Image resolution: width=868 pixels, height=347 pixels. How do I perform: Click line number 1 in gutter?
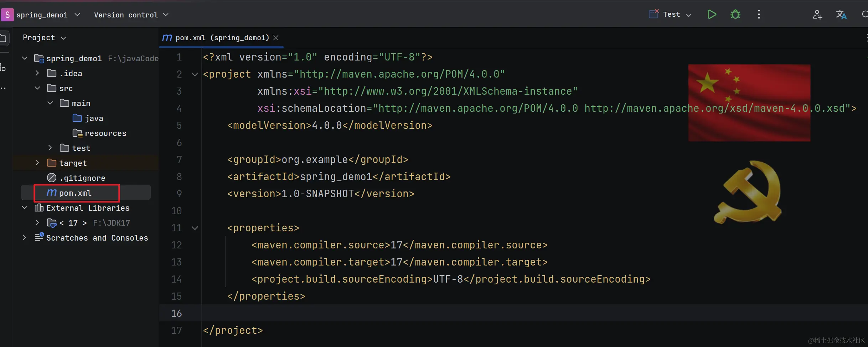(179, 57)
